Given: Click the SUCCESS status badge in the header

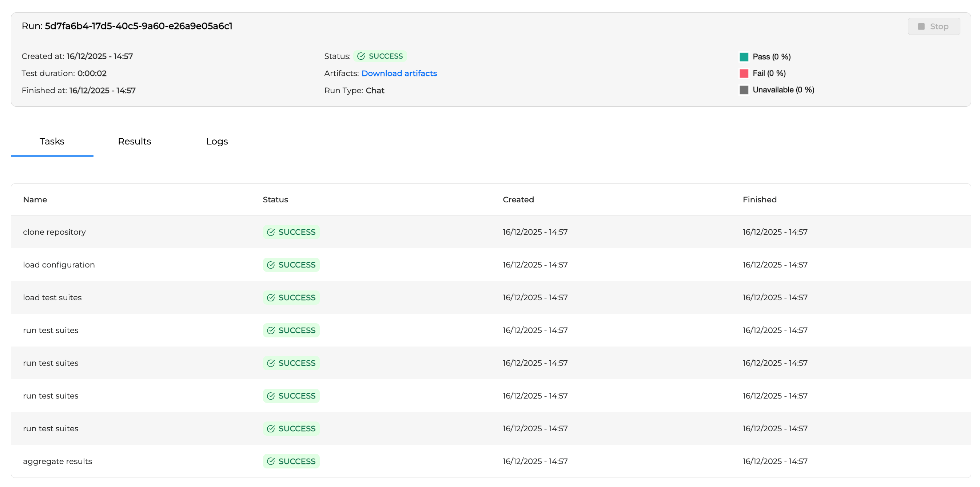Looking at the screenshot, I should pos(381,56).
